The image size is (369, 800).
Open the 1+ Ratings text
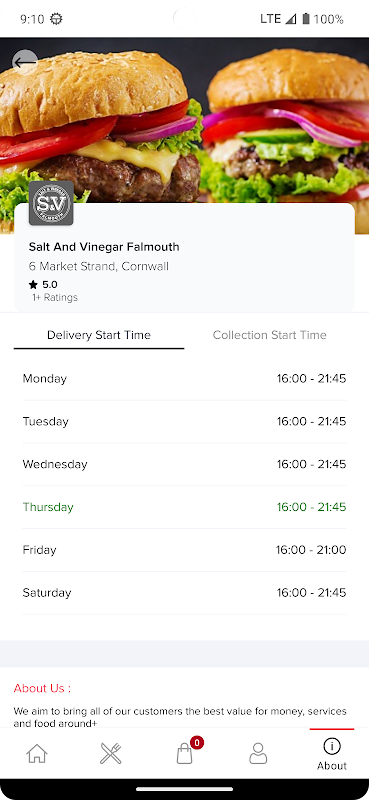[x=55, y=297]
